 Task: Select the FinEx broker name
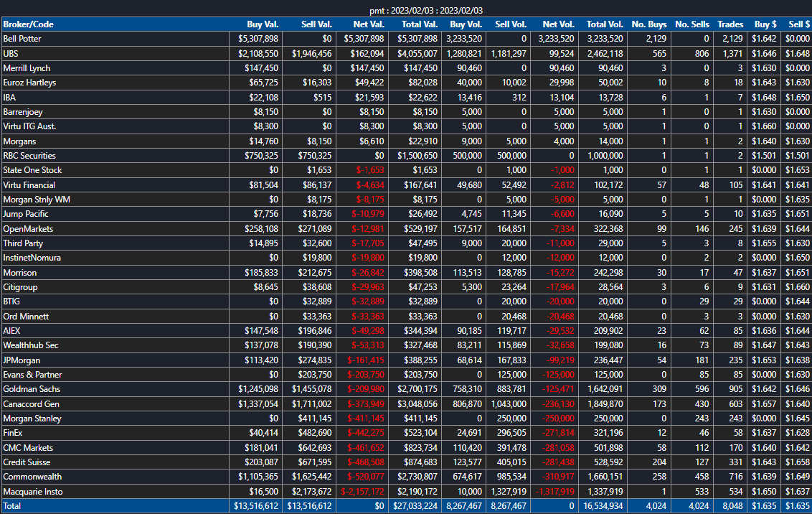point(13,433)
